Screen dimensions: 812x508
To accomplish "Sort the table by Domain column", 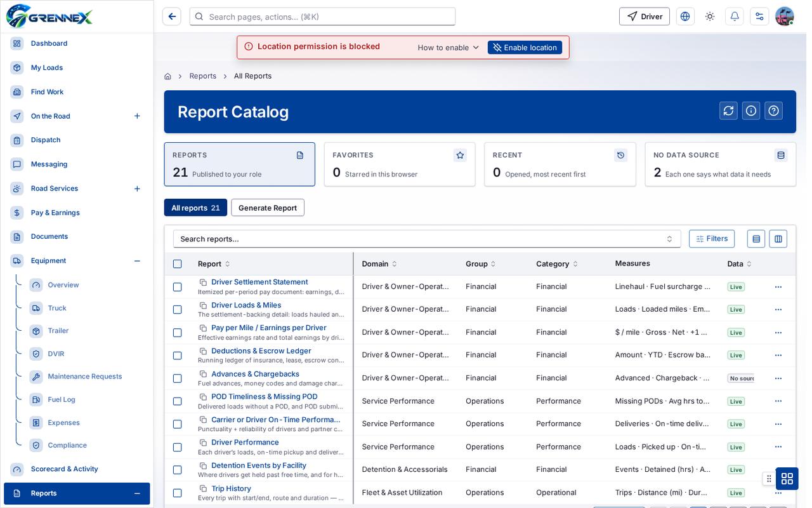I will [379, 264].
